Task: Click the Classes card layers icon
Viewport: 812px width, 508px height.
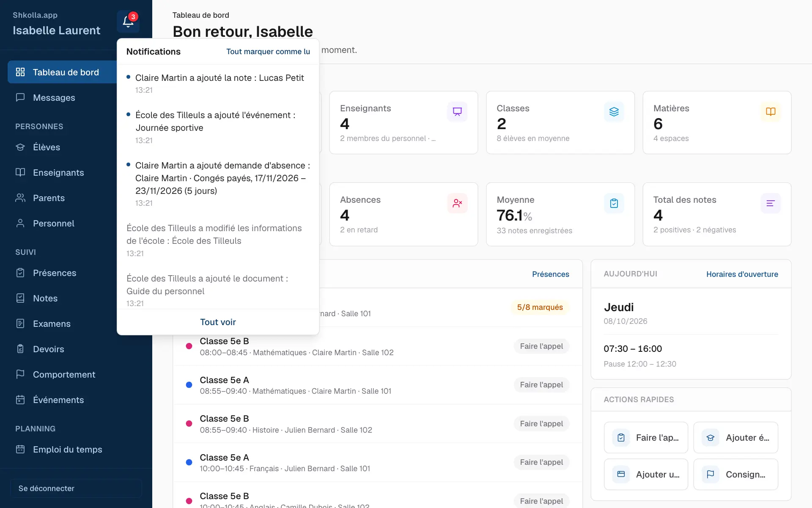Action: click(614, 112)
